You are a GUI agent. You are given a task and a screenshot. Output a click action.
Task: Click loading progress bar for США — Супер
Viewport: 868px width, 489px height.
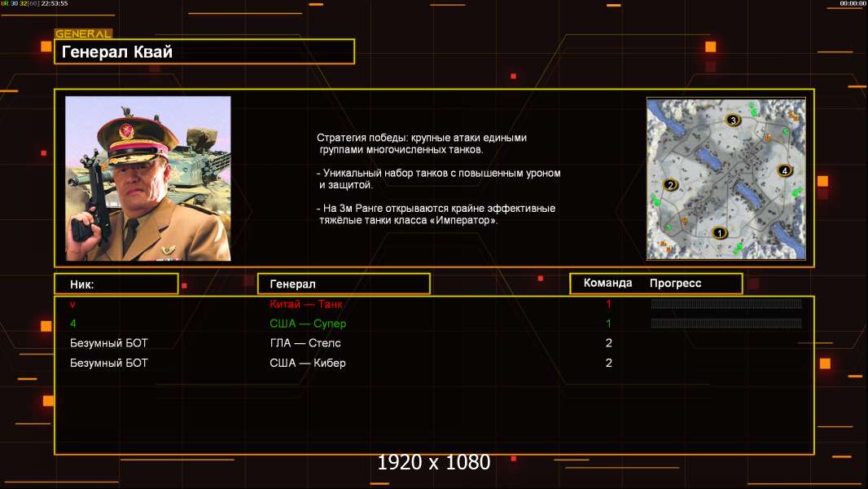point(726,323)
